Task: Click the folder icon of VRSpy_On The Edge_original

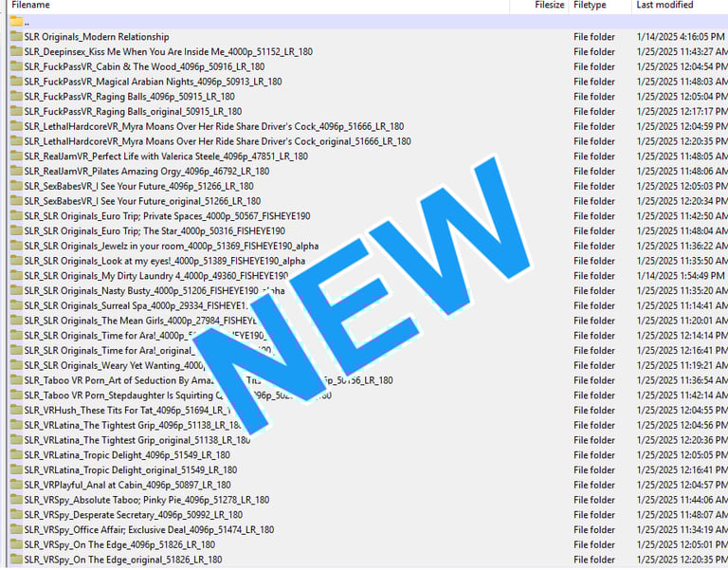Action: (x=17, y=560)
